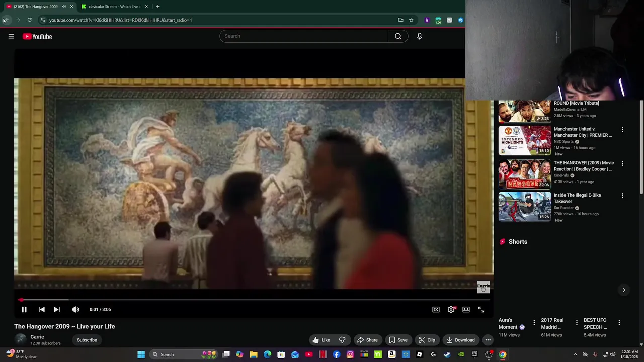Reload the current page
644x362 pixels.
coord(30,20)
